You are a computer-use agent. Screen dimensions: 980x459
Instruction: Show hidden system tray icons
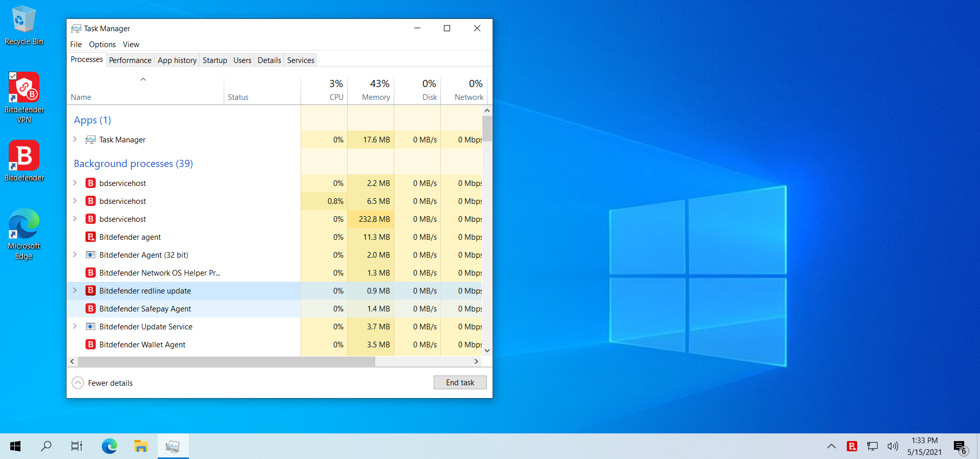pos(832,446)
